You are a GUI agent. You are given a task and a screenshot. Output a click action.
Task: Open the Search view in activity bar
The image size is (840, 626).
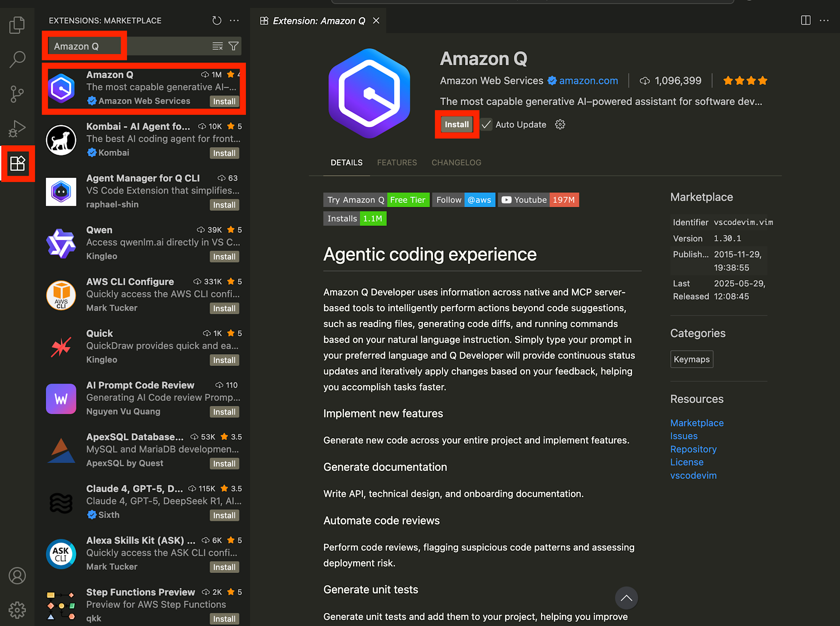pyautogui.click(x=17, y=60)
